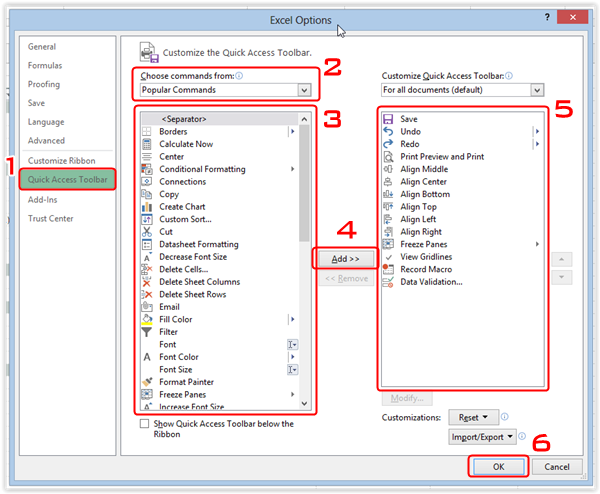Click the Cancel button
This screenshot has width=600, height=494.
click(x=557, y=467)
